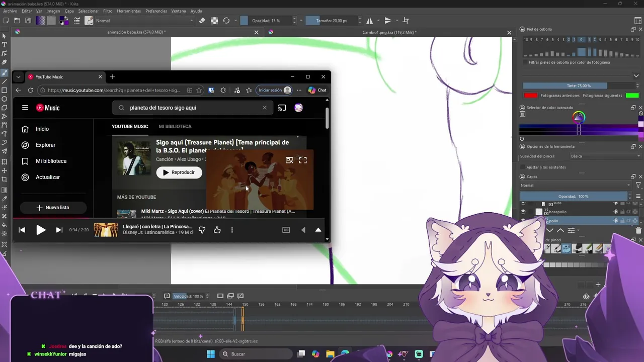
Task: Open the Archivo menu
Action: click(x=10, y=11)
